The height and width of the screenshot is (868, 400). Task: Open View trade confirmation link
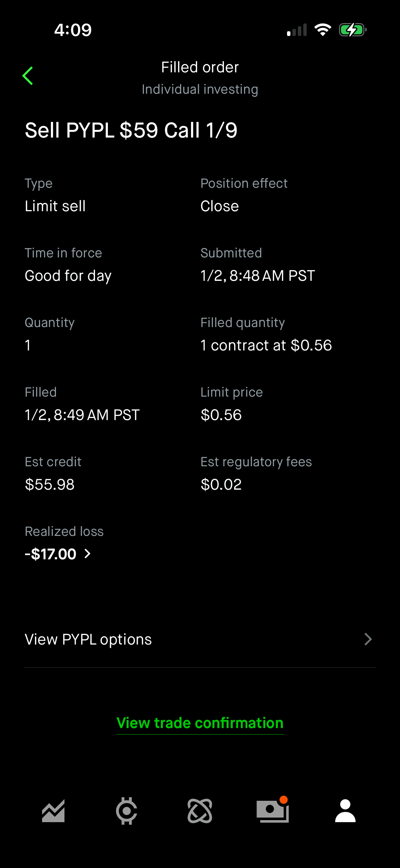coord(200,723)
